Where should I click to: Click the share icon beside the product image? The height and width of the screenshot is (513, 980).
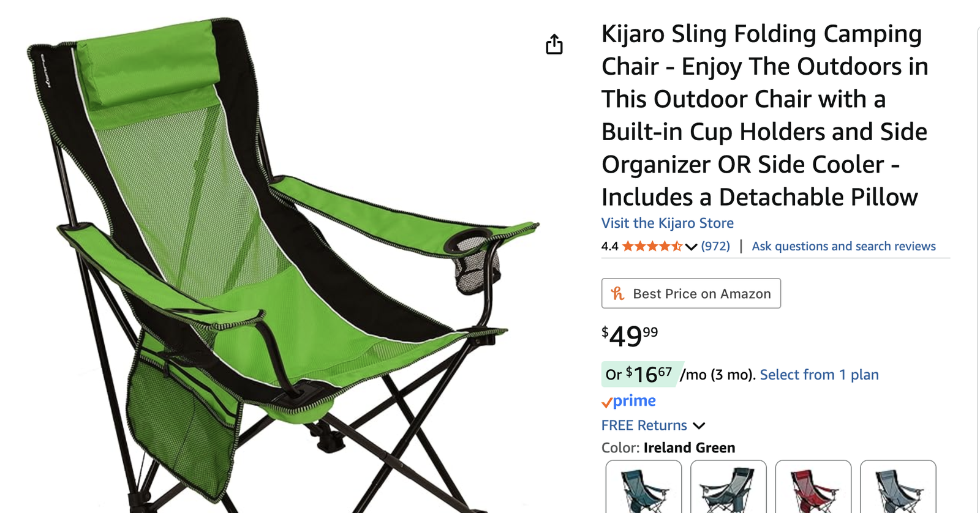[x=554, y=44]
